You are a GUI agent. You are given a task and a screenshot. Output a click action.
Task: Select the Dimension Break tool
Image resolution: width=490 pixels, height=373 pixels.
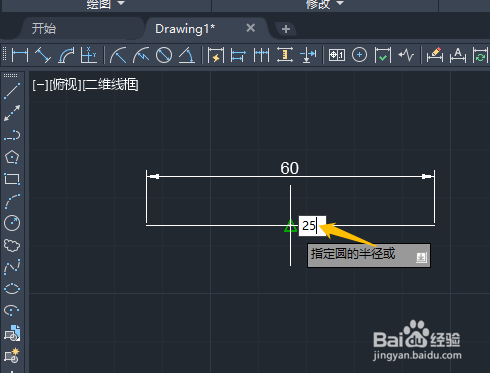(308, 55)
